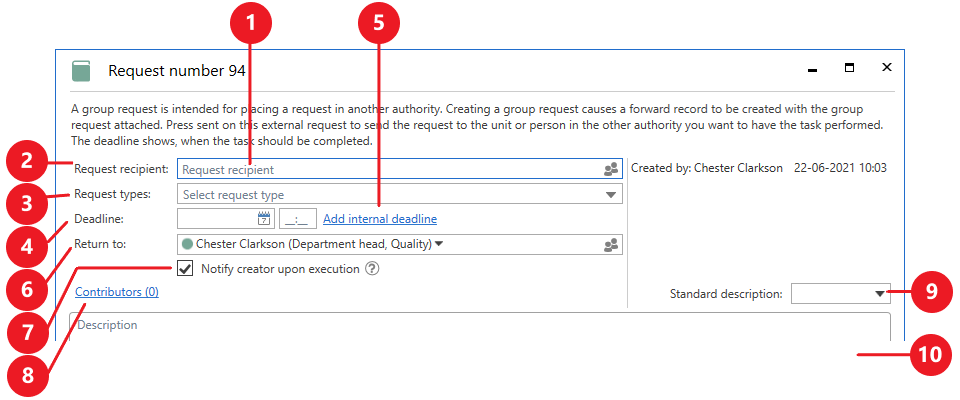The height and width of the screenshot is (400, 960).
Task: Open recipient picker in Request recipient field
Action: tap(611, 170)
